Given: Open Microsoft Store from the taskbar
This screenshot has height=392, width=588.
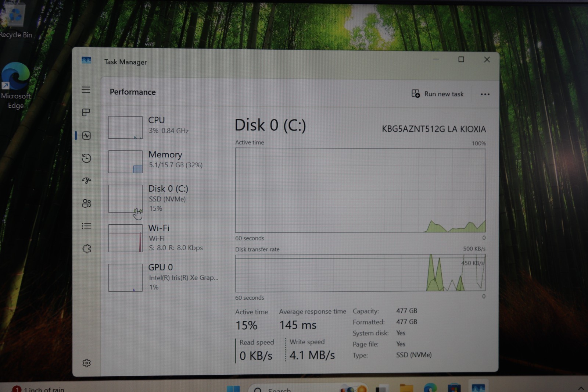Looking at the screenshot, I should click(454, 388).
